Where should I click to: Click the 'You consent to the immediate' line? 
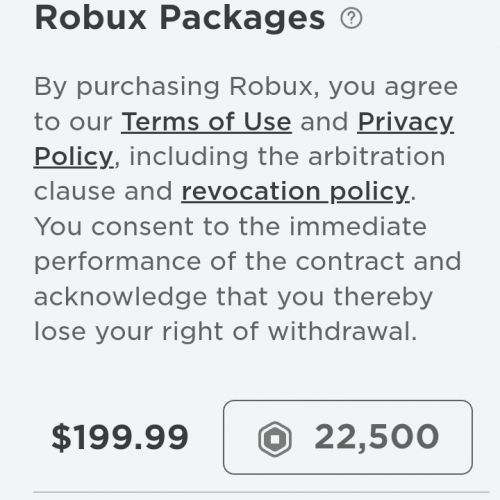pyautogui.click(x=231, y=226)
